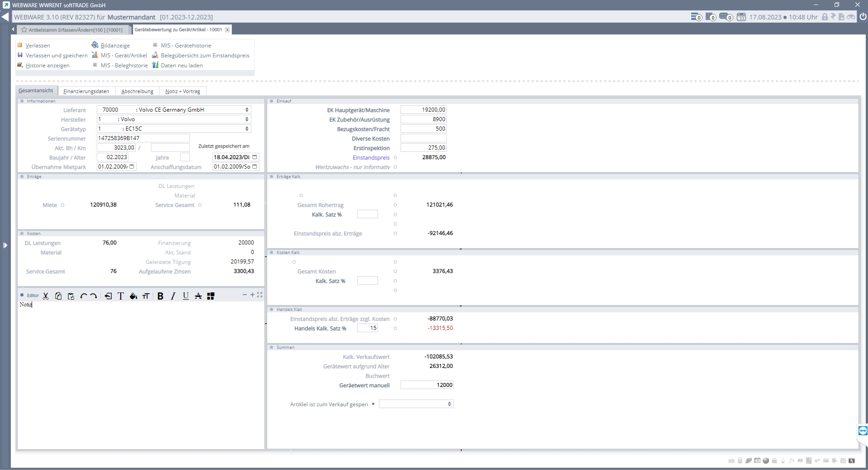The height and width of the screenshot is (470, 868).
Task: Open the Verkauf gesperrt dropdown
Action: pyautogui.click(x=449, y=404)
